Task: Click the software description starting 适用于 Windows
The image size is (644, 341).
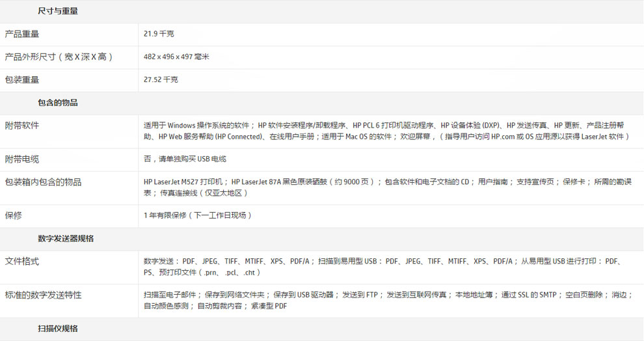Action: click(387, 131)
